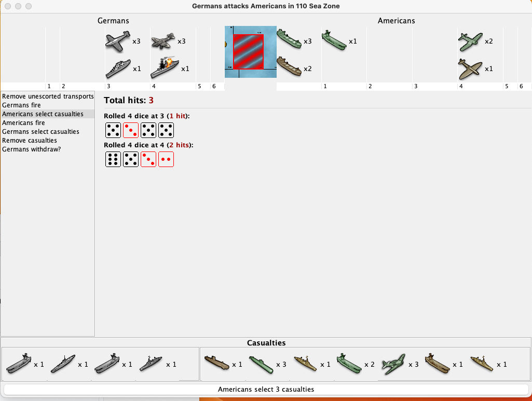Click the brown transport x2 icon

(x=289, y=67)
